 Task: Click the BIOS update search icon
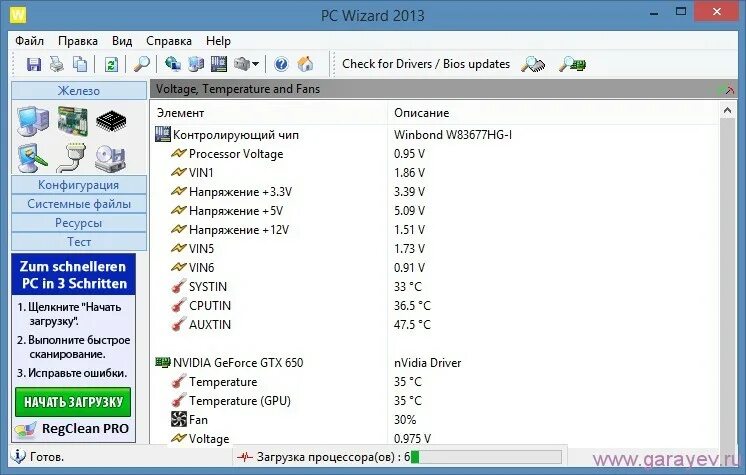pyautogui.click(x=572, y=64)
